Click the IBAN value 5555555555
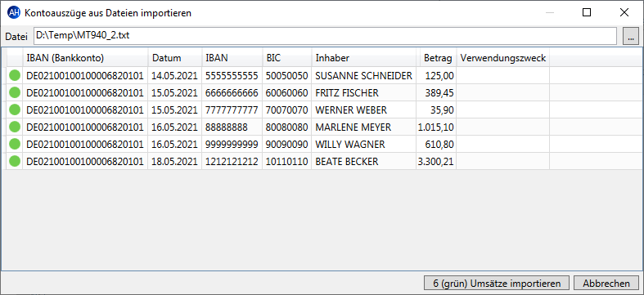 tap(232, 76)
